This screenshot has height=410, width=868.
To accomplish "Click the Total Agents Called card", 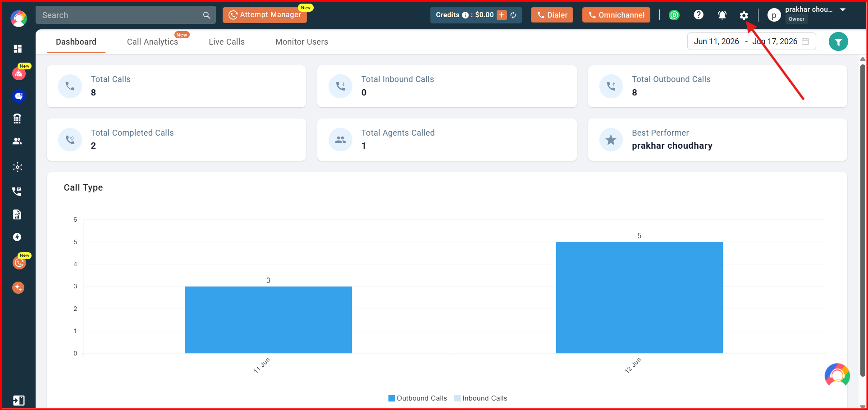I will point(447,140).
